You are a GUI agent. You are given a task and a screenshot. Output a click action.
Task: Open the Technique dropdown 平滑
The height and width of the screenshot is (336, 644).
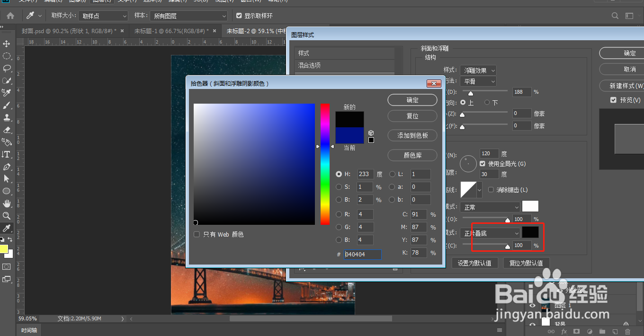(x=478, y=81)
